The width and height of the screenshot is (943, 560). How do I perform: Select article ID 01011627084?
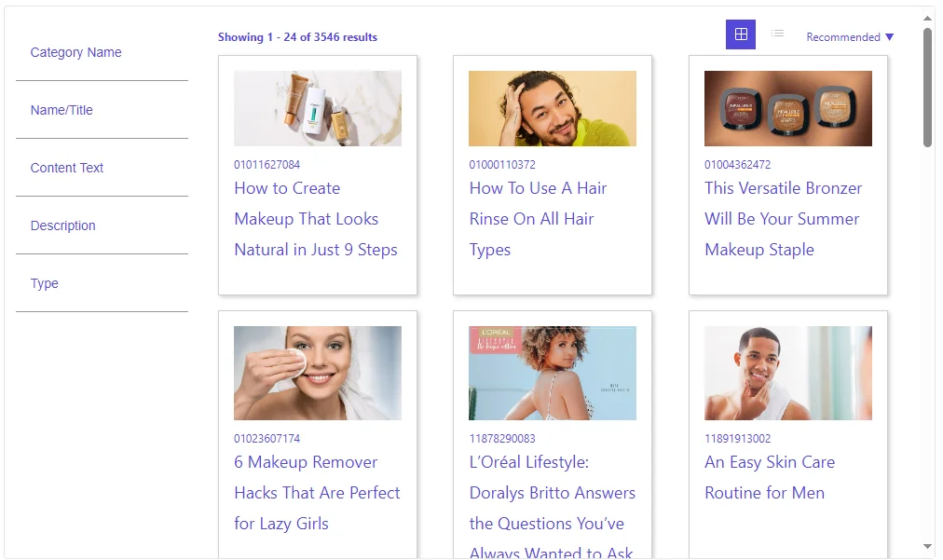[x=267, y=164]
